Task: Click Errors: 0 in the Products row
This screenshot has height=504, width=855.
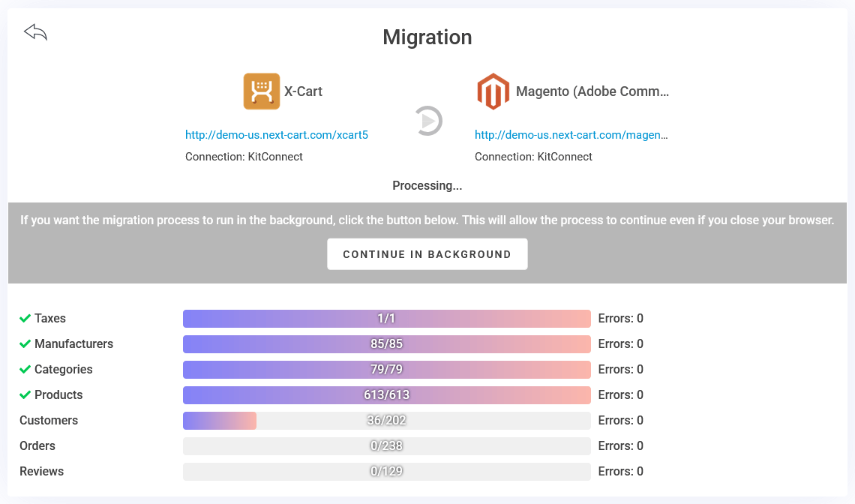Action: click(620, 395)
